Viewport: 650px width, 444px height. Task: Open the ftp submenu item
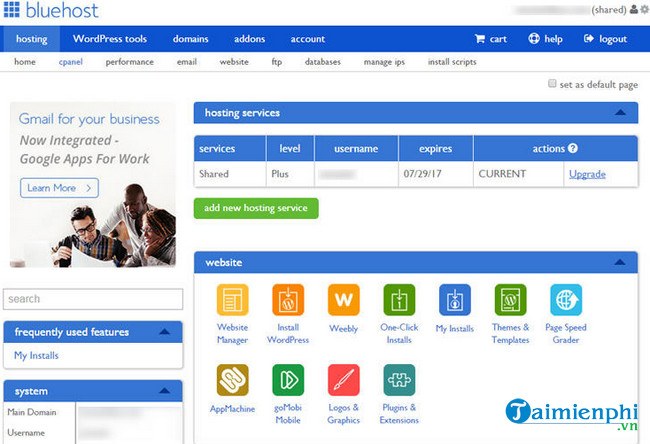click(x=276, y=62)
